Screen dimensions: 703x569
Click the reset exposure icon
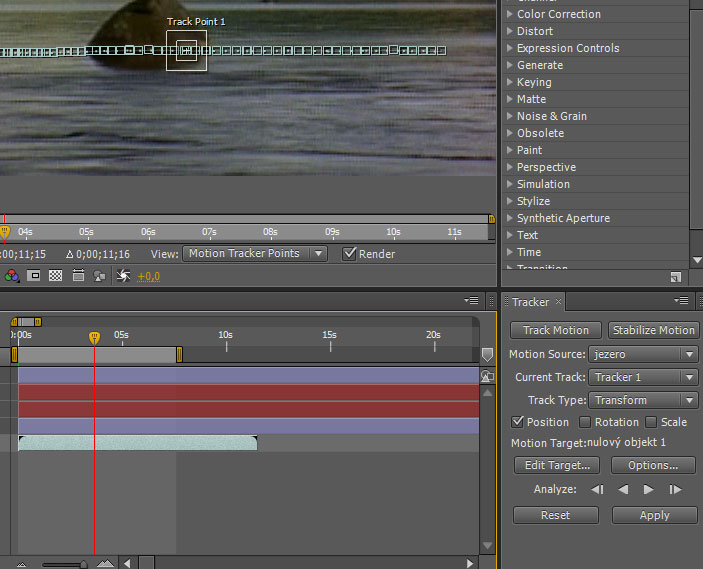click(x=123, y=275)
